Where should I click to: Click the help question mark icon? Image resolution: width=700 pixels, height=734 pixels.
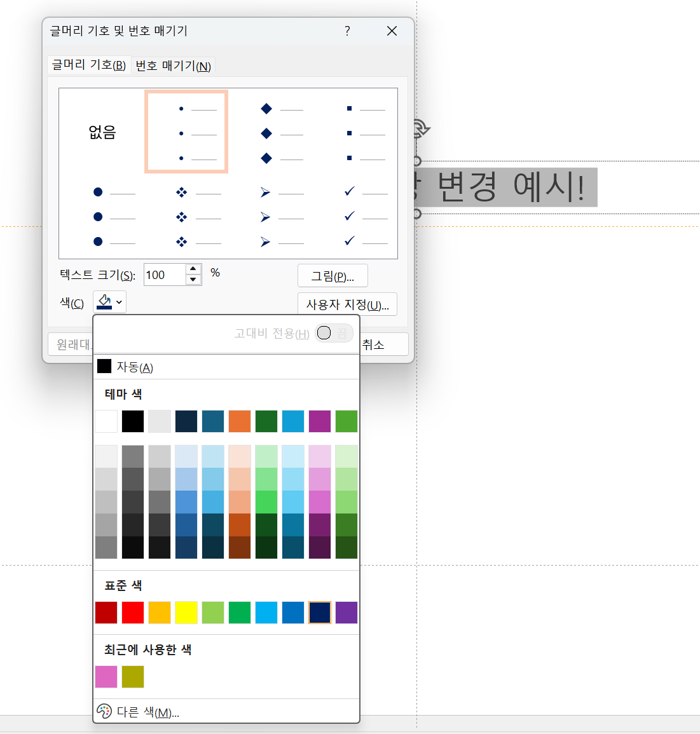[x=347, y=31]
